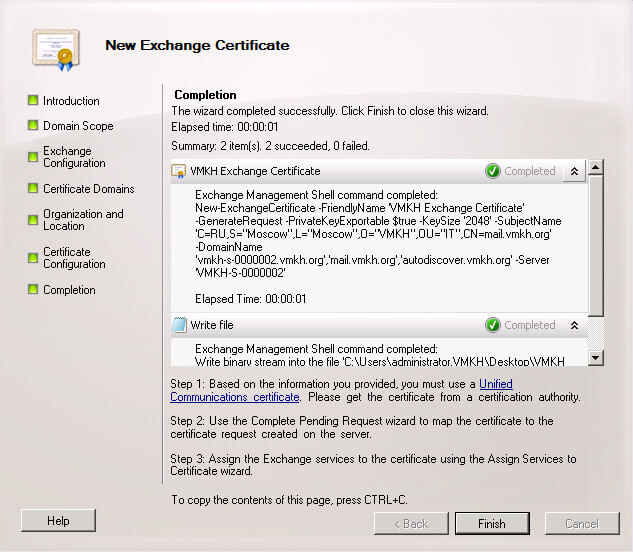Click the results scrollbar down arrow
Screen dimensions: 633x552
(x=596, y=358)
